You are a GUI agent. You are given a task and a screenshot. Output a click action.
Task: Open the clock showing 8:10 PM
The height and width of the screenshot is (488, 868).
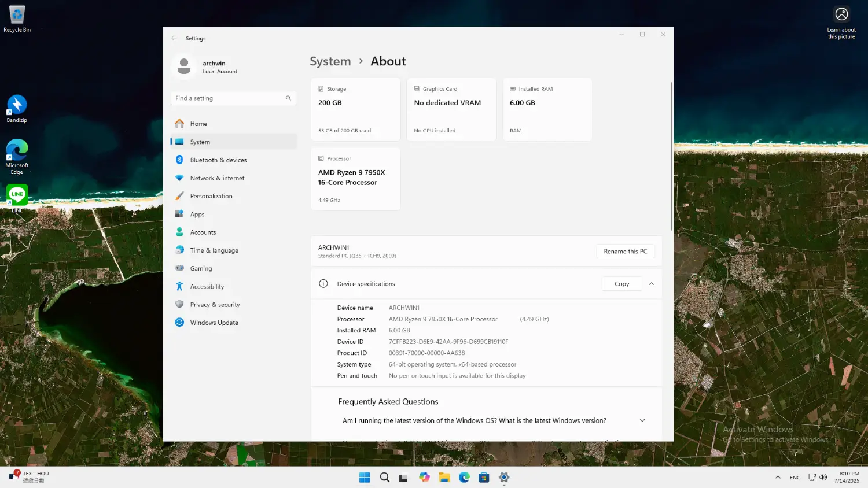pos(847,478)
